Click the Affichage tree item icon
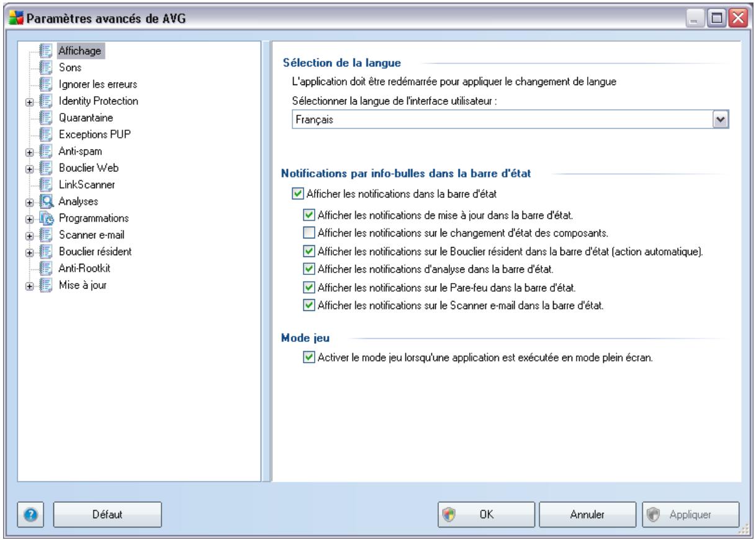Viewport: 756px width, 540px height. pyautogui.click(x=45, y=51)
